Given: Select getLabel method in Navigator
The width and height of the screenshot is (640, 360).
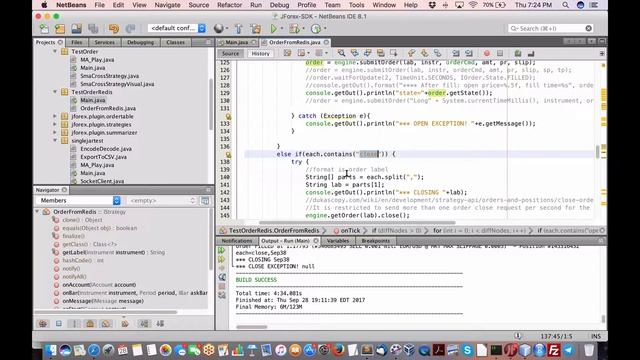Looking at the screenshot, I should click(x=113, y=252).
